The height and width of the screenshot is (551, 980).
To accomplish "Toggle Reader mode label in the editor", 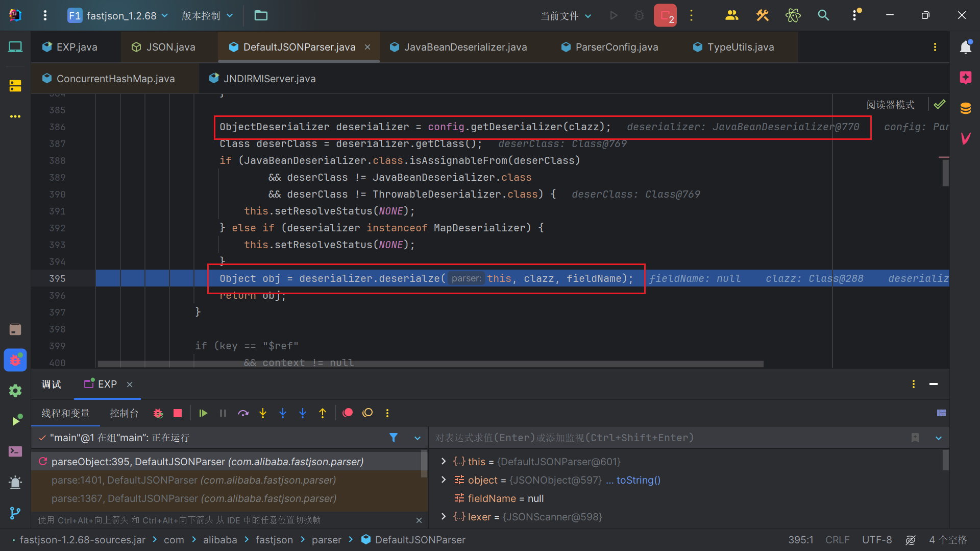I will (890, 105).
